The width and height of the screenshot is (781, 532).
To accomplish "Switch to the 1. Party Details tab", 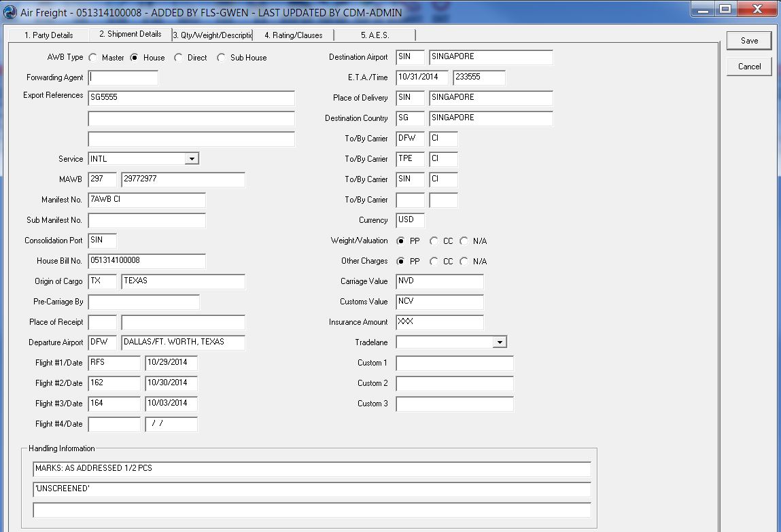I will 48,35.
